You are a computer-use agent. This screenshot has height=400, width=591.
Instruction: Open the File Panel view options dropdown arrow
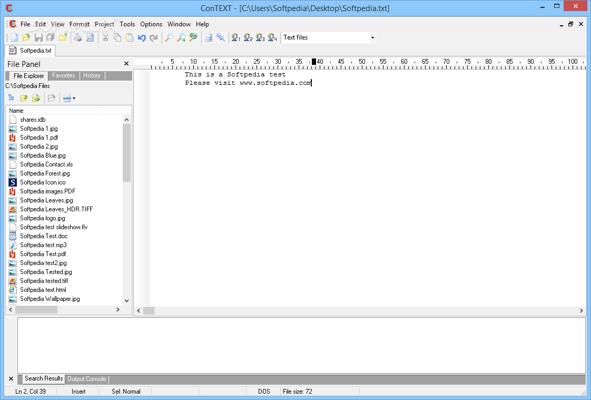[74, 98]
